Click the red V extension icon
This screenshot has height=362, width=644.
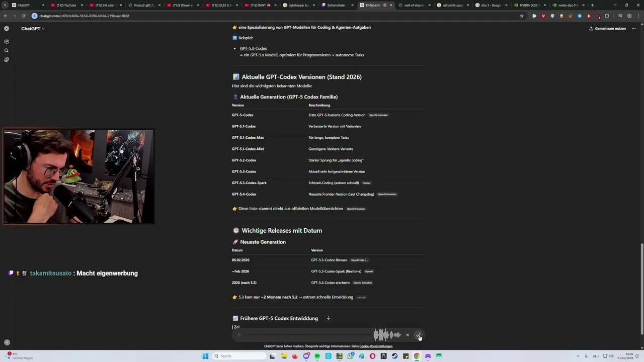[543, 16]
